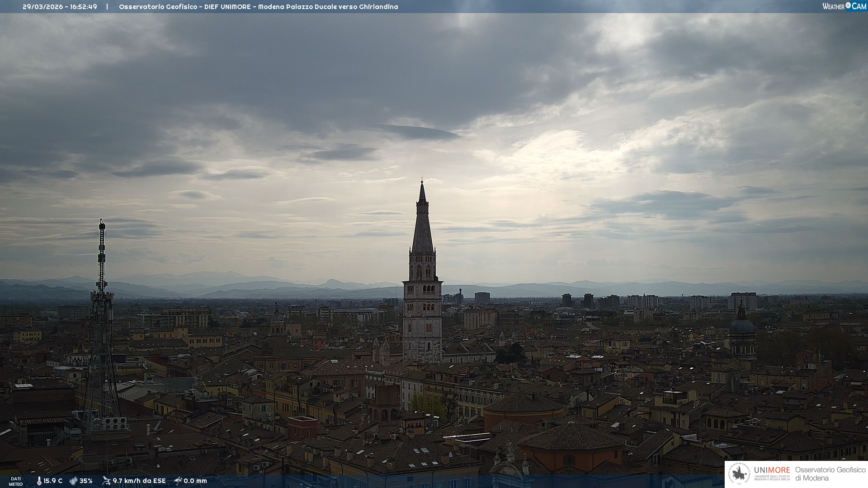This screenshot has height=488, width=868.
Task: Click the 0.0 mm rainfall reading
Action: [x=195, y=481]
